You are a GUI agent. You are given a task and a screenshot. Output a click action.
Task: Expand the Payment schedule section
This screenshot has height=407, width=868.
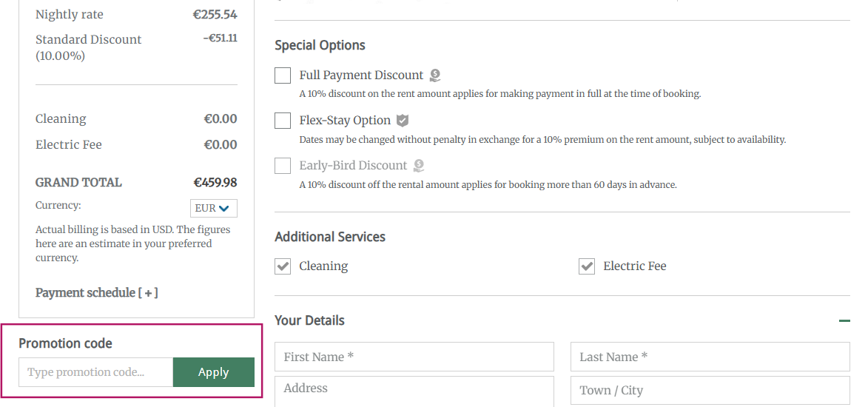pyautogui.click(x=96, y=292)
